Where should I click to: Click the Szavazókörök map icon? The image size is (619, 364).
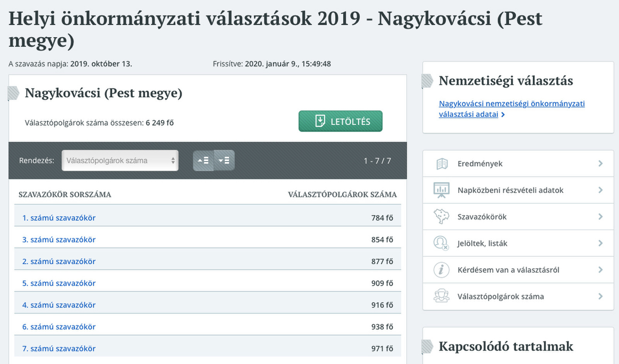coord(441,217)
